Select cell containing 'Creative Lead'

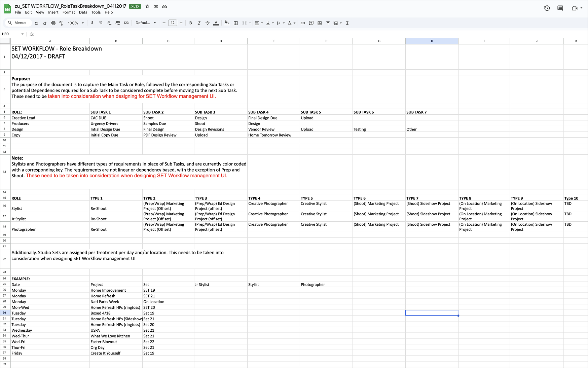(50, 118)
